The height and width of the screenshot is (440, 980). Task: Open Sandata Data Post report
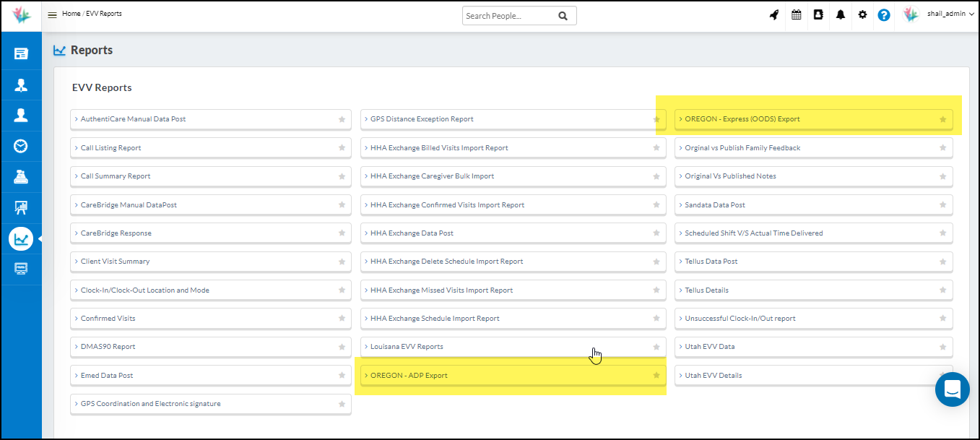coord(715,205)
